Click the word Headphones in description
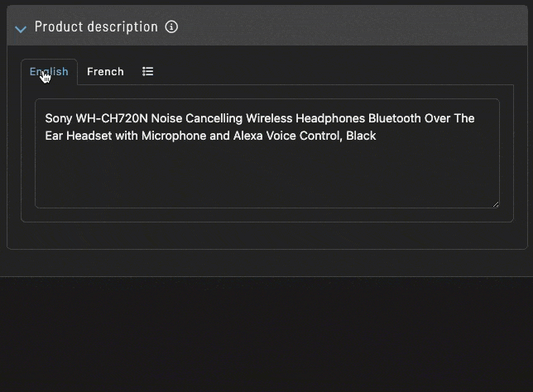Image resolution: width=533 pixels, height=392 pixels. click(330, 118)
